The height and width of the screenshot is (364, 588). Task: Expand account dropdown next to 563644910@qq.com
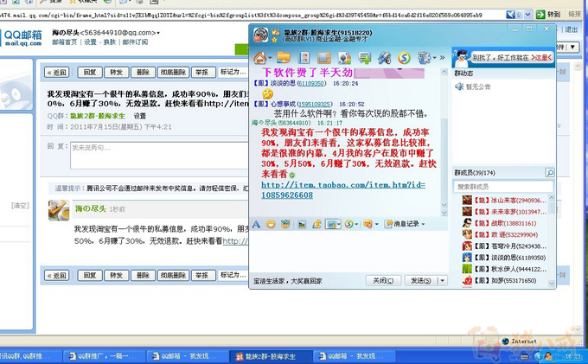click(x=158, y=33)
